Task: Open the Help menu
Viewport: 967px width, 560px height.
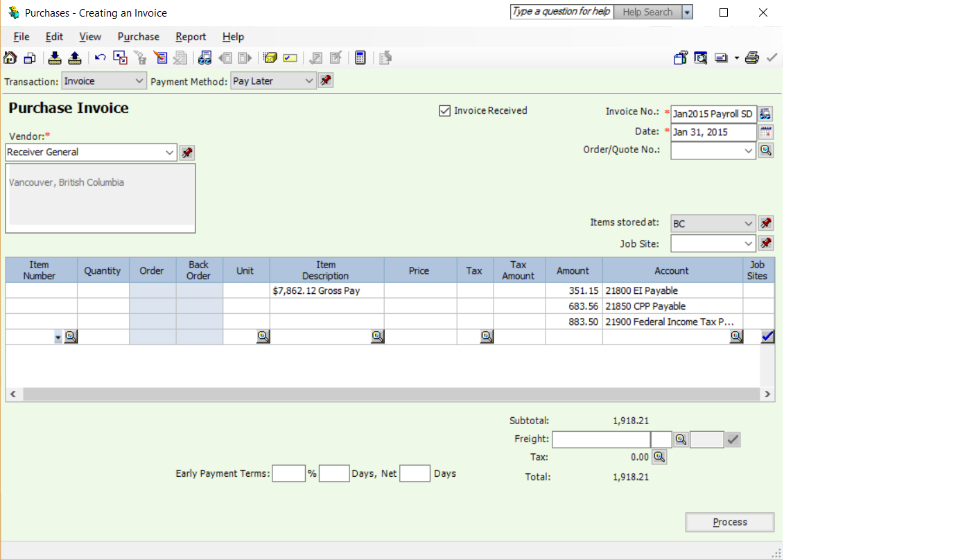Action: 233,37
